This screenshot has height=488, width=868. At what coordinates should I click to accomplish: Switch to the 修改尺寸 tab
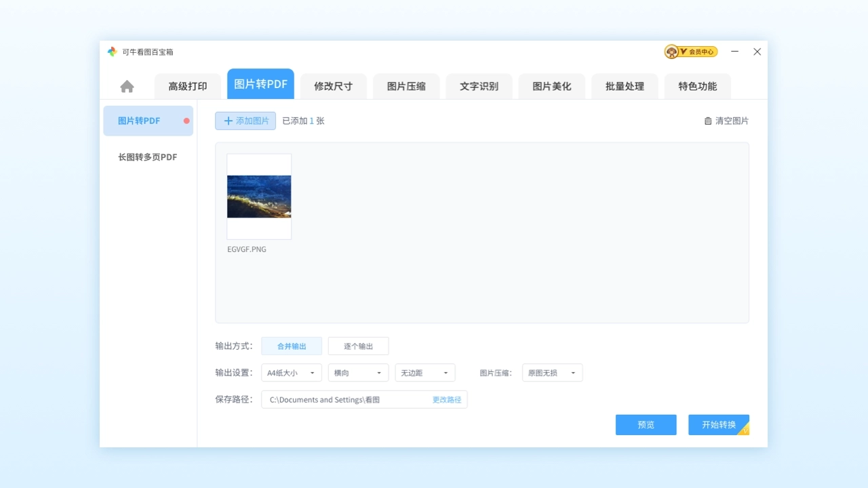point(333,86)
